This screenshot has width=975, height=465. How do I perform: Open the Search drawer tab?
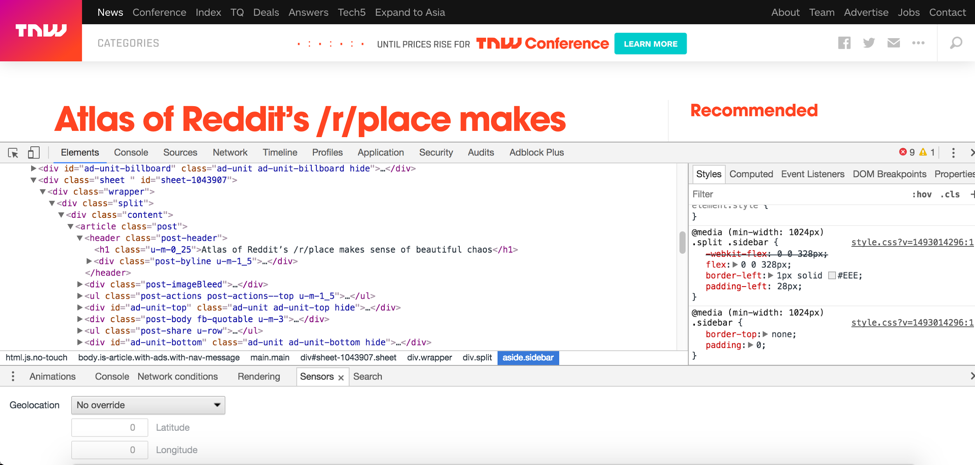coord(367,377)
